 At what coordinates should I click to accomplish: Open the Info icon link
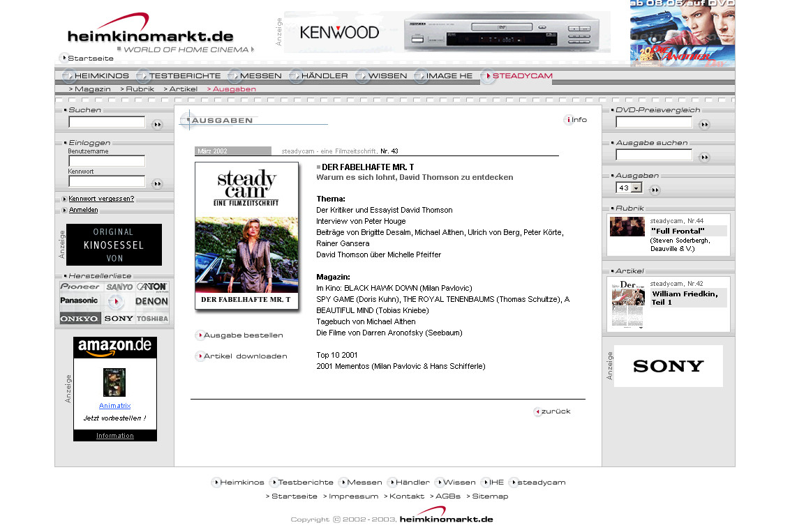(576, 120)
